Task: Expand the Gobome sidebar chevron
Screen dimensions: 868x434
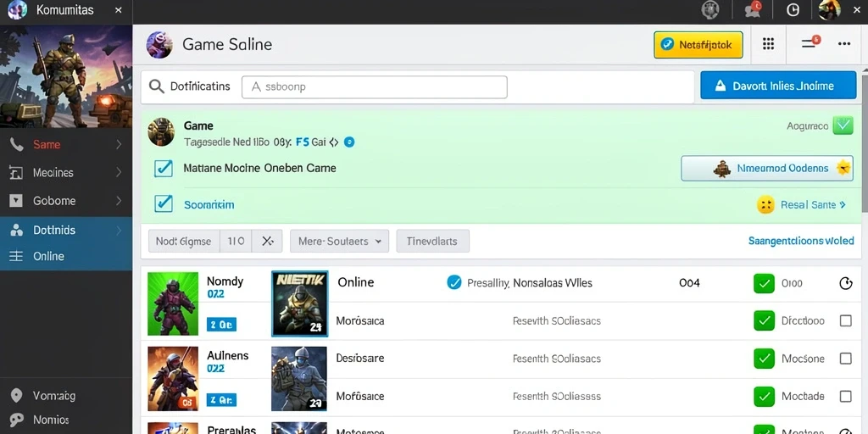Action: pyautogui.click(x=119, y=201)
